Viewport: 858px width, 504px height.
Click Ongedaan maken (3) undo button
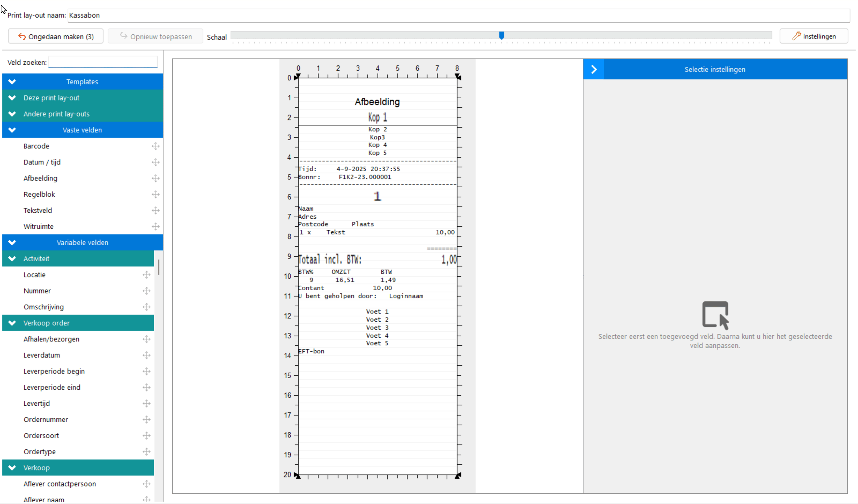pos(56,36)
